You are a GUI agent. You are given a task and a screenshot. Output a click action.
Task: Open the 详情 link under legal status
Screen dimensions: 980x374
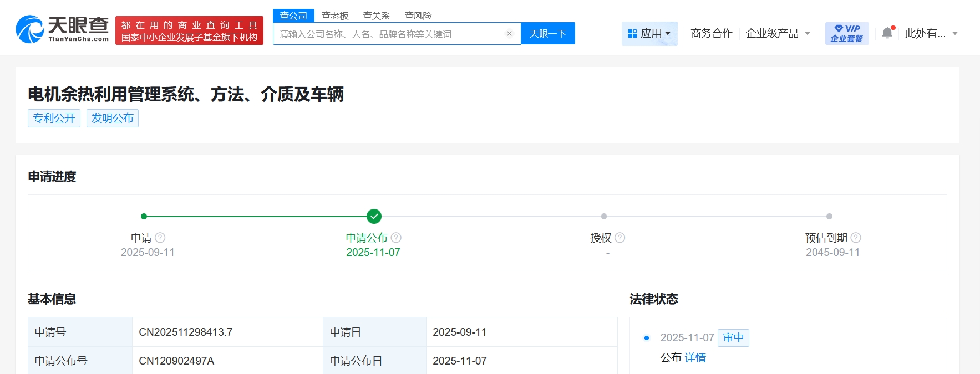pyautogui.click(x=695, y=358)
